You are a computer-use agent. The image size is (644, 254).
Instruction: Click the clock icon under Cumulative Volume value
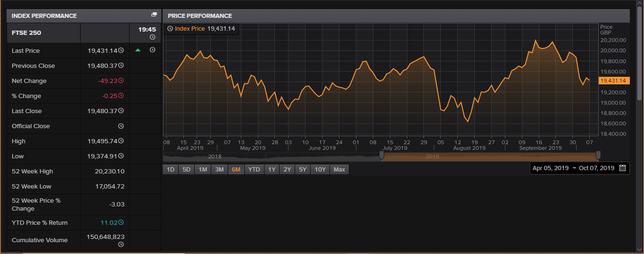121,245
